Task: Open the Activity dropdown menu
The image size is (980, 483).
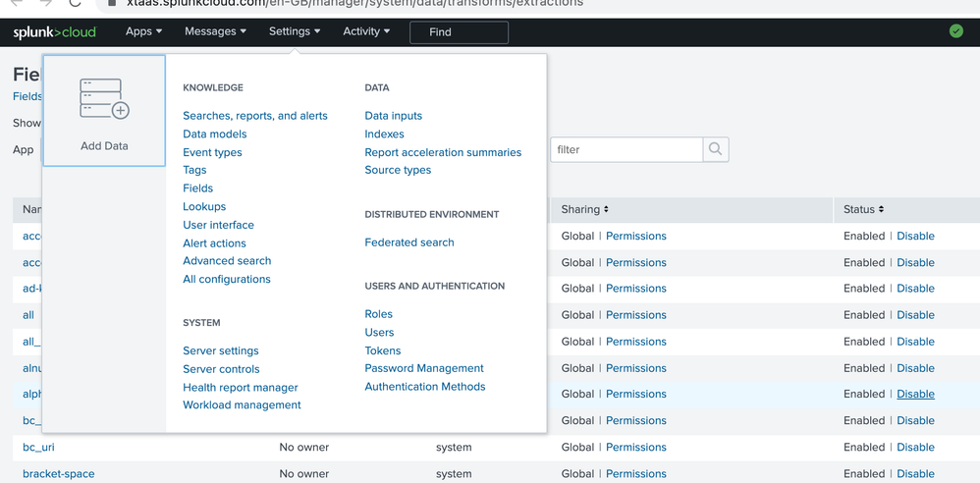Action: click(366, 31)
